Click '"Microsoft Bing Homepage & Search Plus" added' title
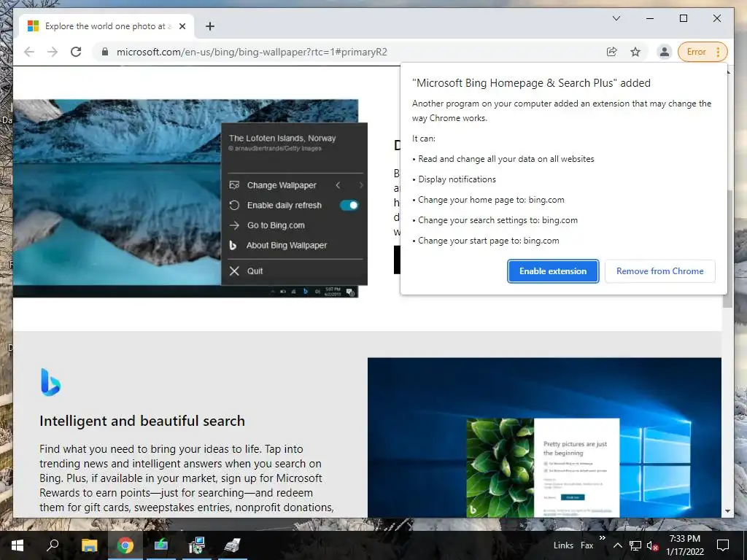The width and height of the screenshot is (747, 560). pos(531,83)
